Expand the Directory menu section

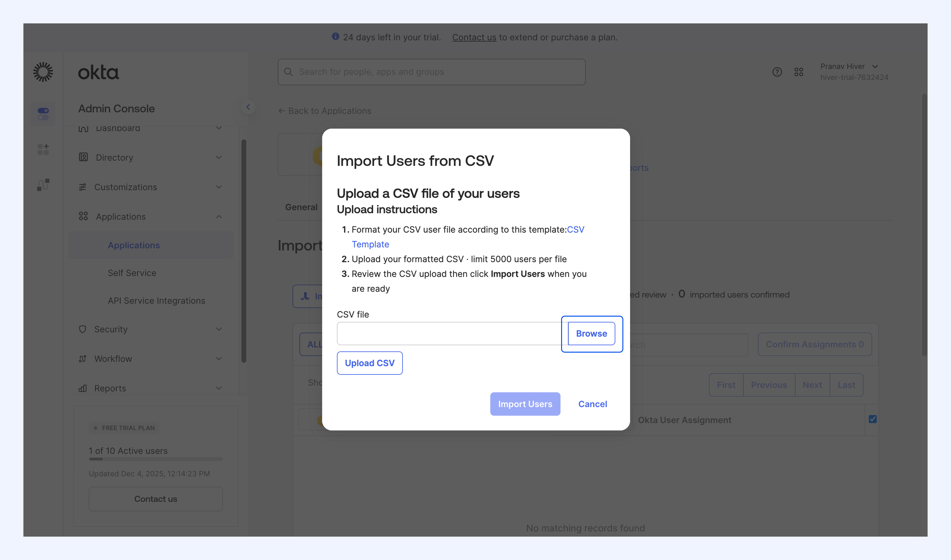pyautogui.click(x=150, y=157)
